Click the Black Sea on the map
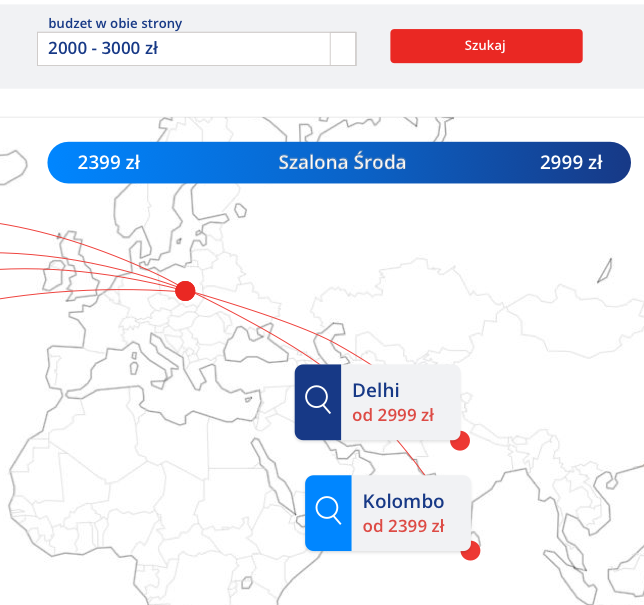 [255, 347]
